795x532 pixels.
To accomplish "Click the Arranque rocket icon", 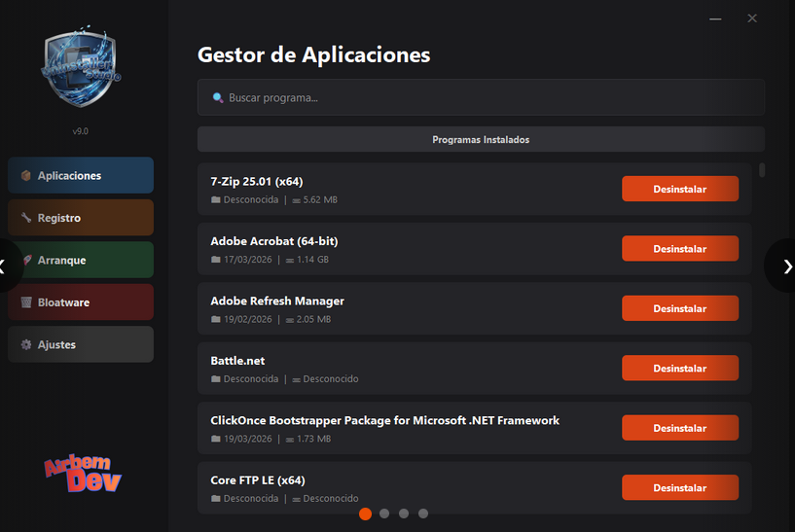I will tap(27, 260).
